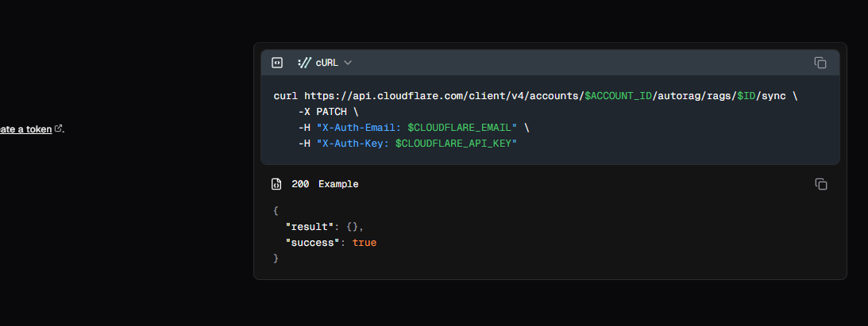Expand the cURL language chevron
The height and width of the screenshot is (326, 868).
tap(348, 63)
